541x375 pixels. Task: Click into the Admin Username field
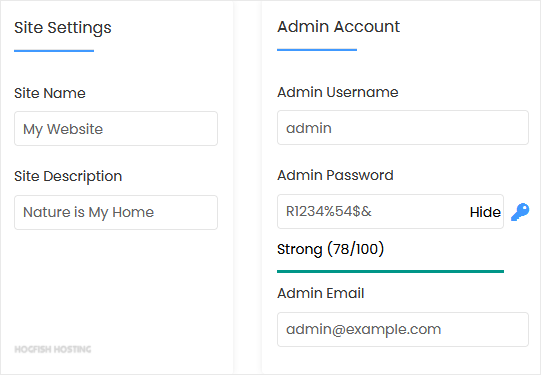pyautogui.click(x=403, y=127)
